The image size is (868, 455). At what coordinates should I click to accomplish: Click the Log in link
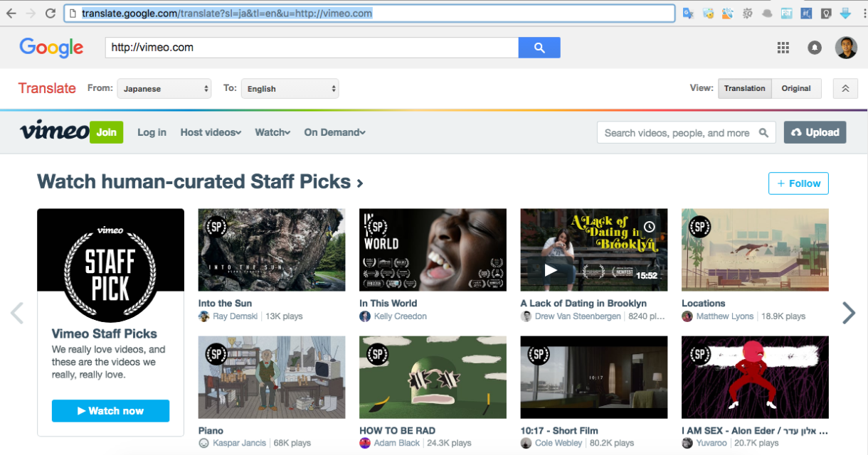click(152, 132)
